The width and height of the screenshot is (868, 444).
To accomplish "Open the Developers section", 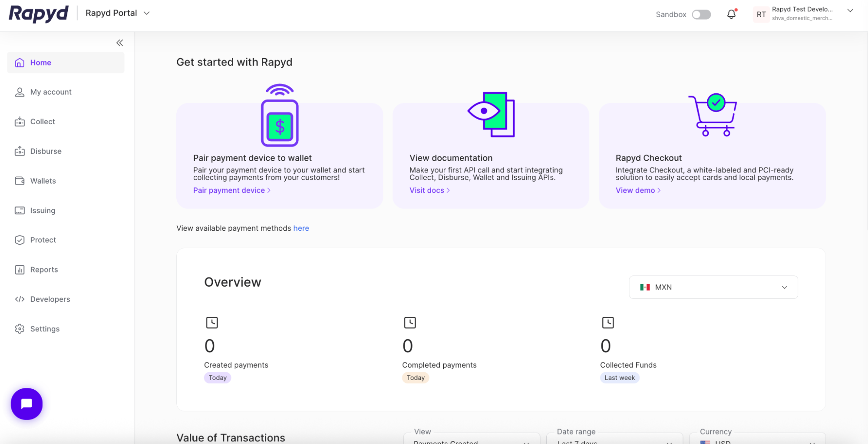I will tap(50, 299).
